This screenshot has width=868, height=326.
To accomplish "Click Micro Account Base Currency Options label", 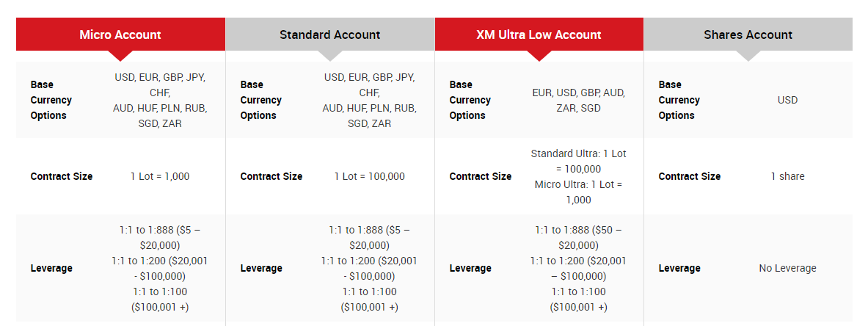I will click(51, 101).
